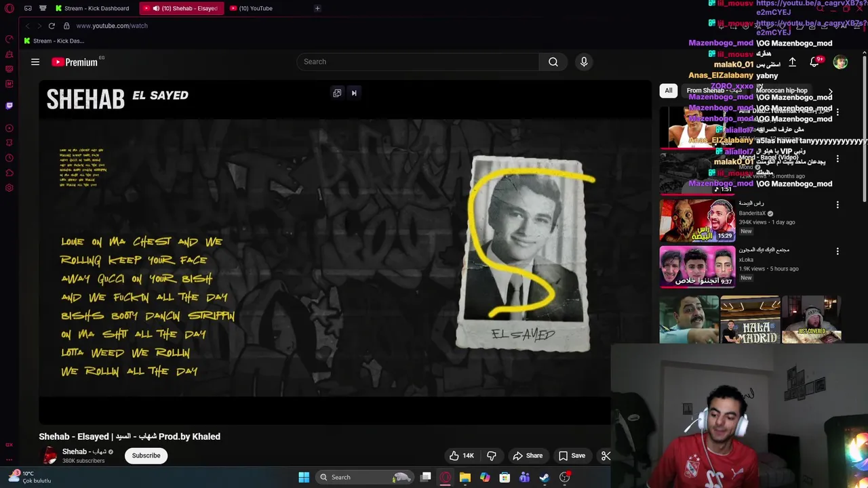Open YouTube notifications bell

(815, 62)
